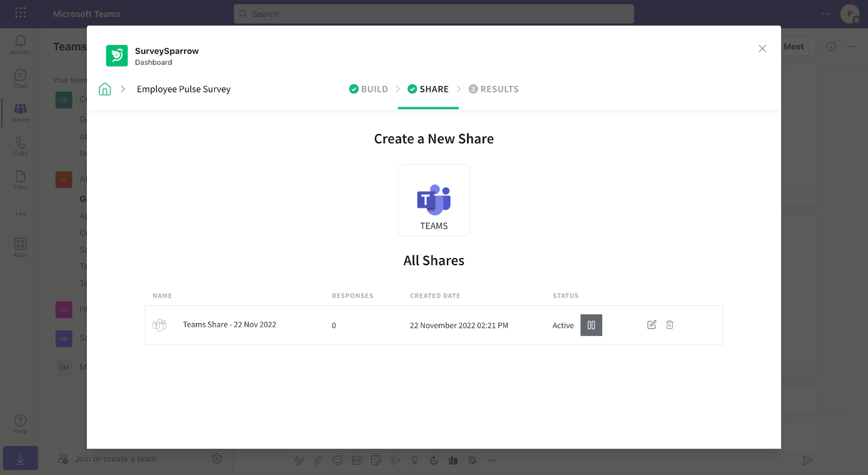Show more apps in the Teams sidebar
The height and width of the screenshot is (475, 868).
pyautogui.click(x=21, y=214)
